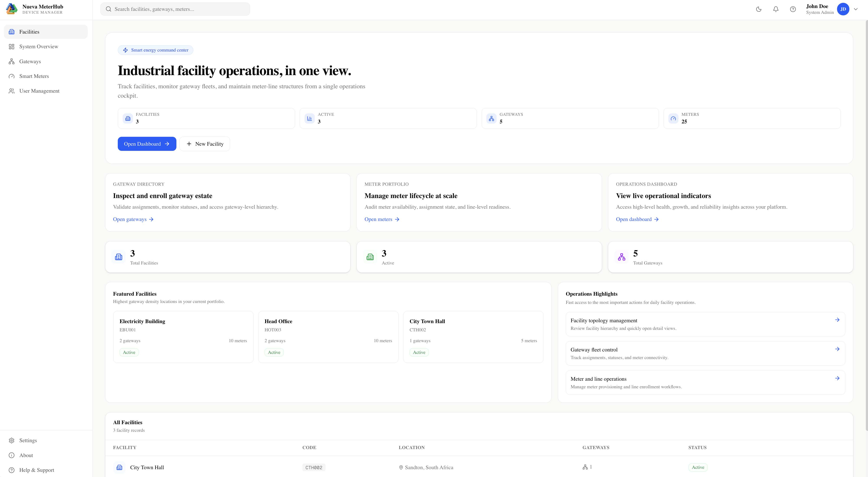
Task: Open the Gateway fleet control item
Action: [705, 353]
